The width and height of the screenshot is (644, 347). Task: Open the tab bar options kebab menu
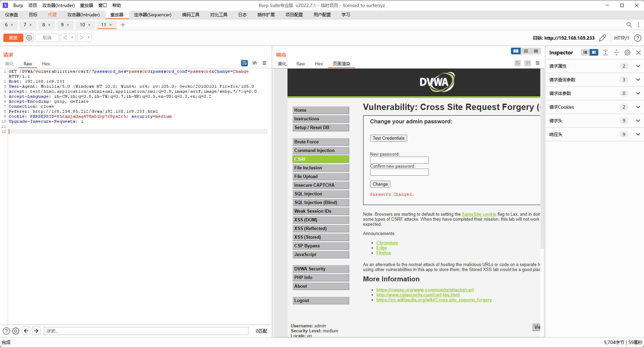638,25
